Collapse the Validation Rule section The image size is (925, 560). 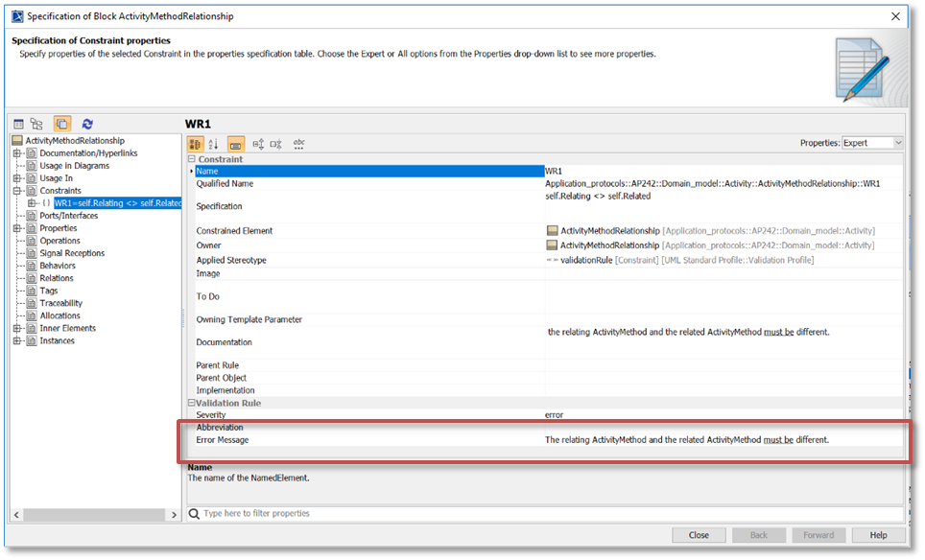(191, 403)
